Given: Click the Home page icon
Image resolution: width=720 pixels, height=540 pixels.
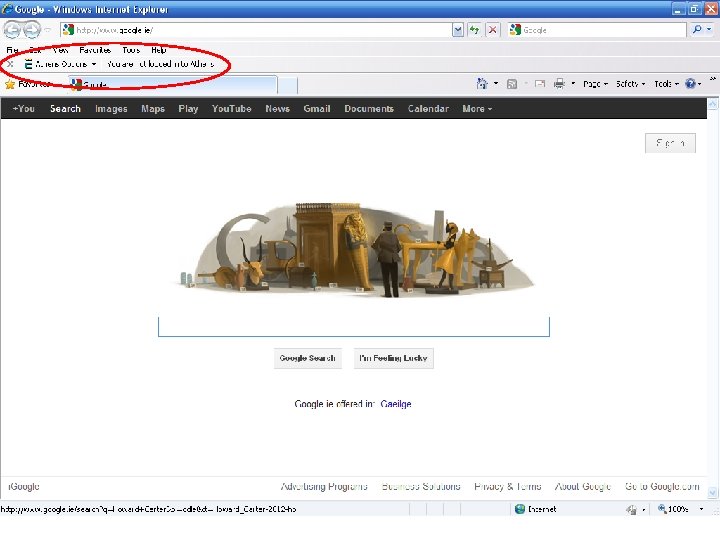Looking at the screenshot, I should point(482,84).
